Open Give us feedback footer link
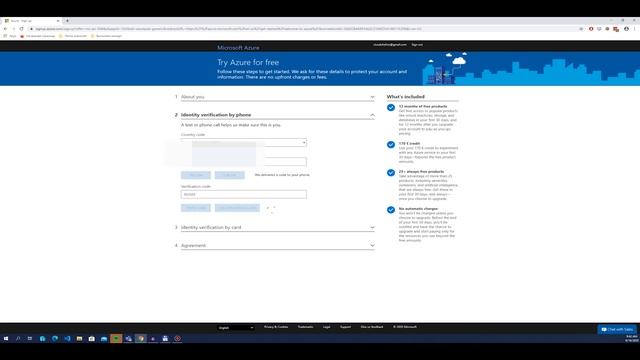The width and height of the screenshot is (640, 360). pos(372,327)
